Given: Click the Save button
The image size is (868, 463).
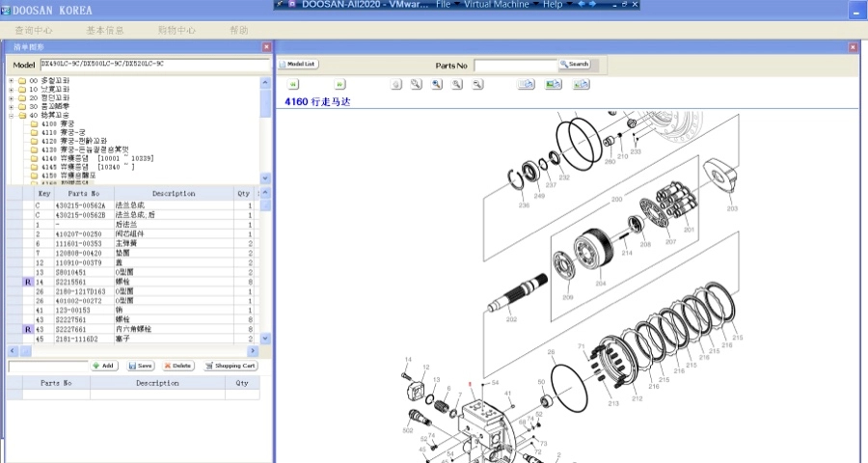Looking at the screenshot, I should 141,367.
